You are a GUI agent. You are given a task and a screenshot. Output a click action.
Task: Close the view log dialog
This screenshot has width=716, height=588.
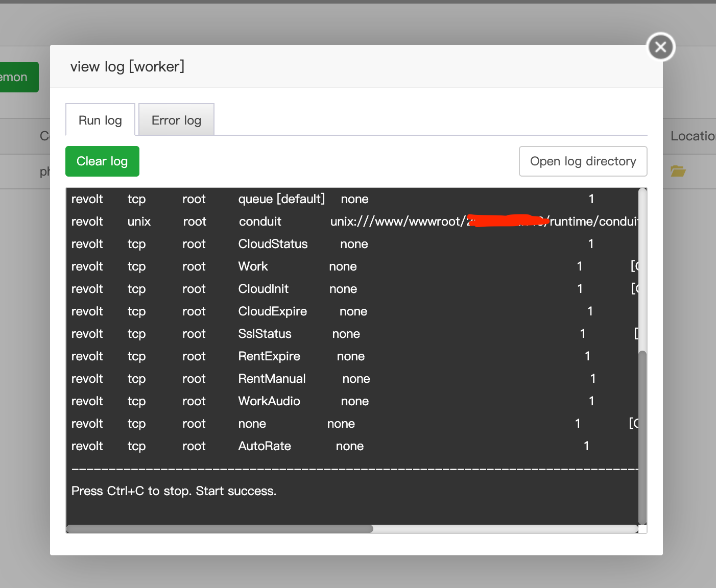coord(661,47)
